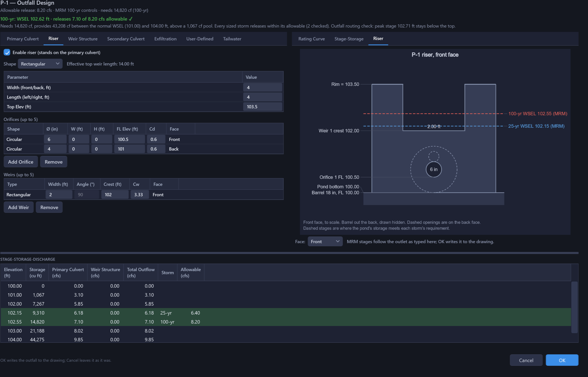Click the Add Orifice button
This screenshot has height=377, width=588.
click(x=21, y=162)
